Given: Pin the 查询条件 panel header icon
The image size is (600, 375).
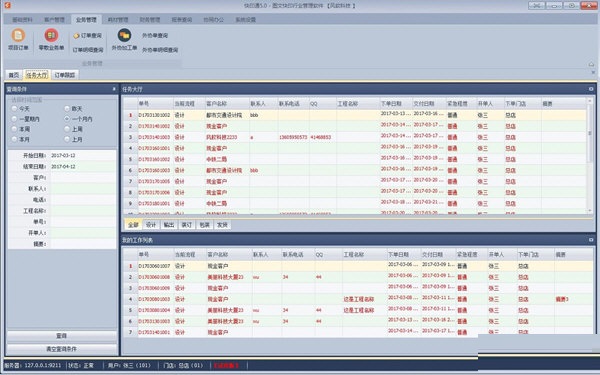Looking at the screenshot, I should pyautogui.click(x=114, y=89).
